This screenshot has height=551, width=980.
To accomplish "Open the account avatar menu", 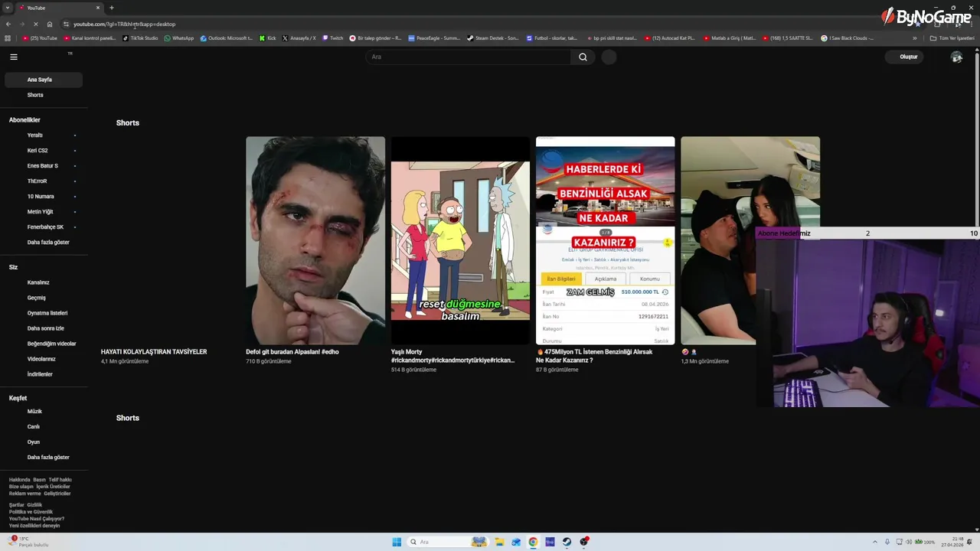I will click(956, 57).
